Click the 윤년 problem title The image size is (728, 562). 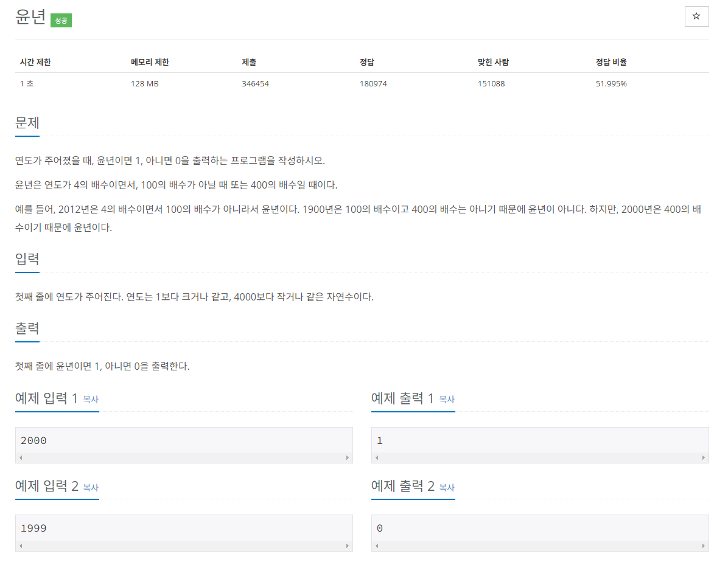30,17
